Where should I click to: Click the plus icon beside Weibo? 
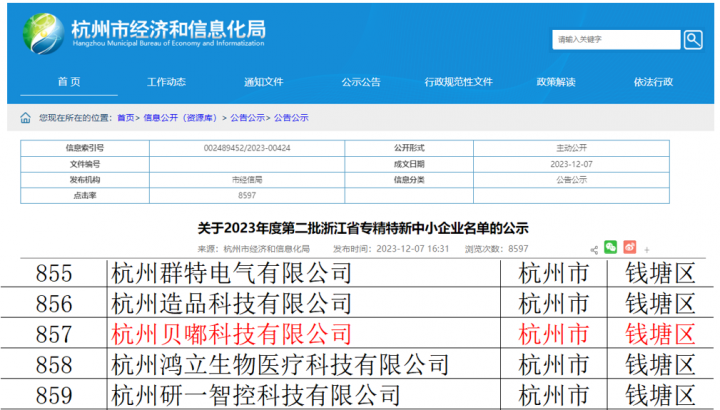click(647, 250)
